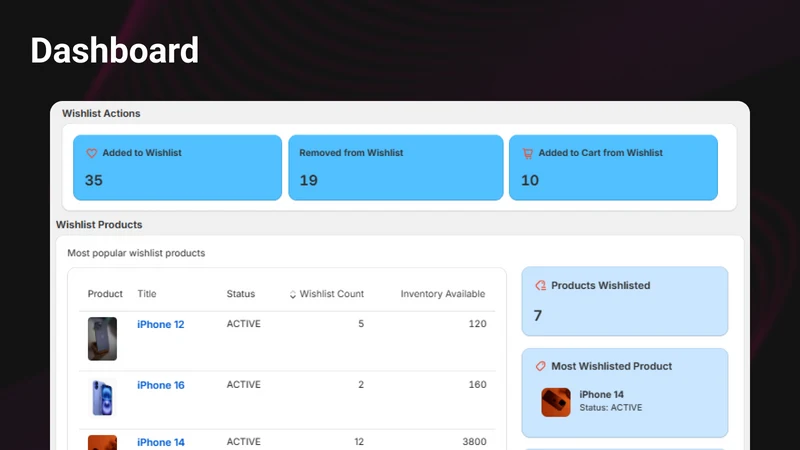Viewport: 800px width, 450px height.
Task: Click wishlist count 5 for iPhone 12
Action: [361, 324]
